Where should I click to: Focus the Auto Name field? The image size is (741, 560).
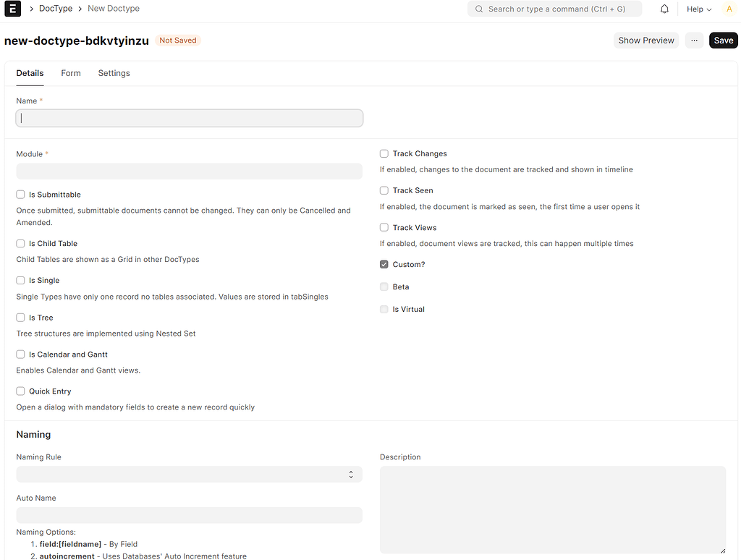pos(189,515)
